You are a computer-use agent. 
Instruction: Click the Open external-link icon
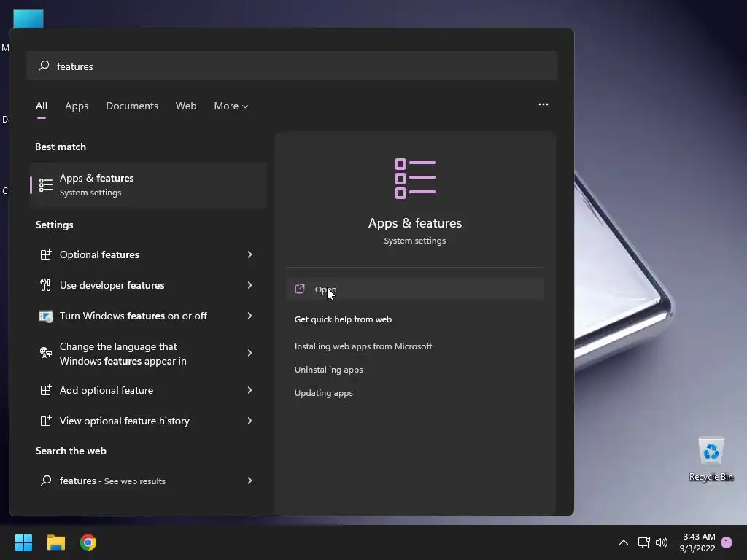tap(300, 289)
